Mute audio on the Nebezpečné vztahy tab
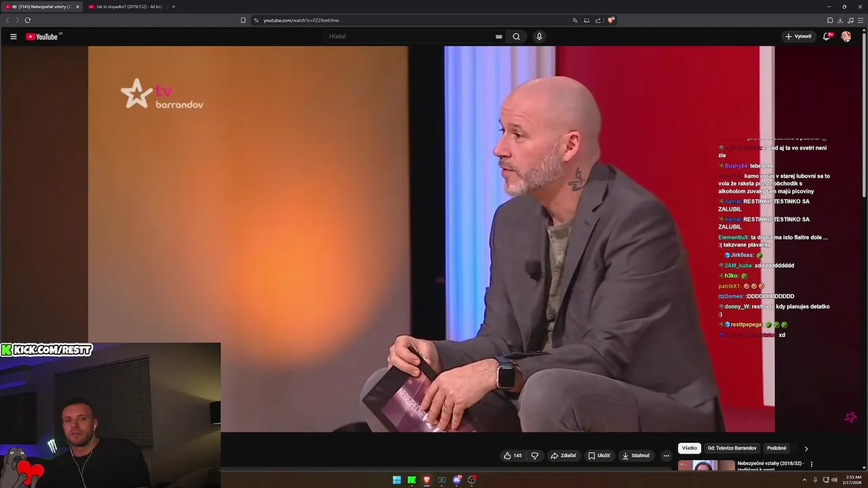Image resolution: width=868 pixels, height=488 pixels. click(x=14, y=7)
